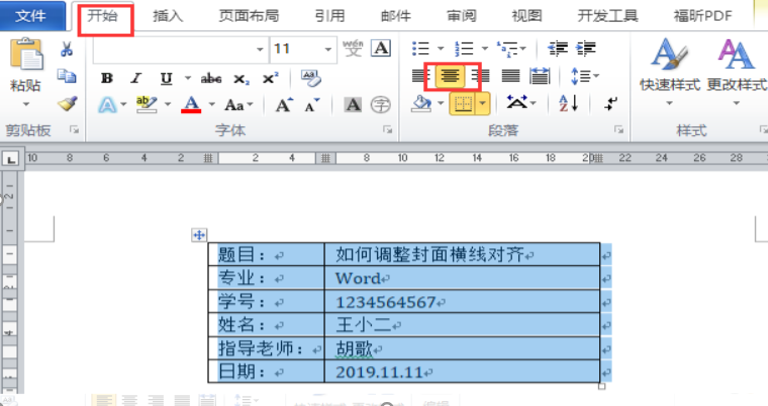The width and height of the screenshot is (768, 406).
Task: Toggle show paragraph marks
Action: tap(611, 104)
